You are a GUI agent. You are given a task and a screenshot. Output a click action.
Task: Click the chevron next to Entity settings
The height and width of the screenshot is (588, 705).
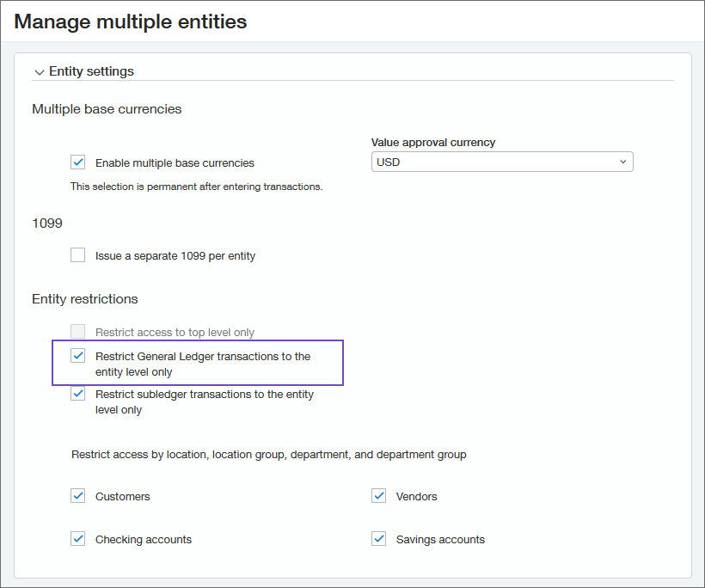[x=40, y=72]
